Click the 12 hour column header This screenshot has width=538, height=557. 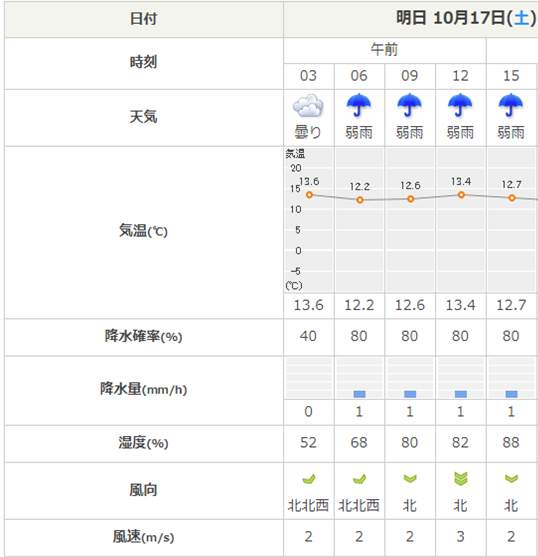(x=460, y=76)
